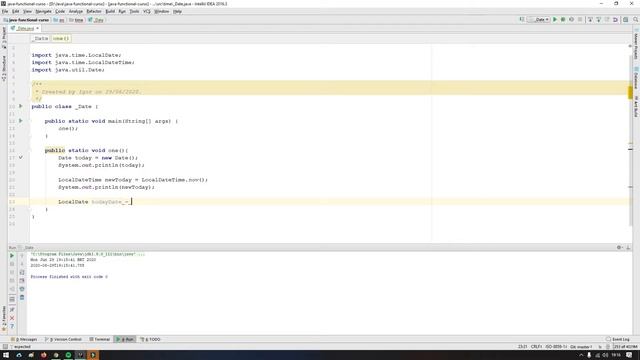
Task: Place cursor at end of LocalDate todayDate line
Action: pyautogui.click(x=132, y=202)
